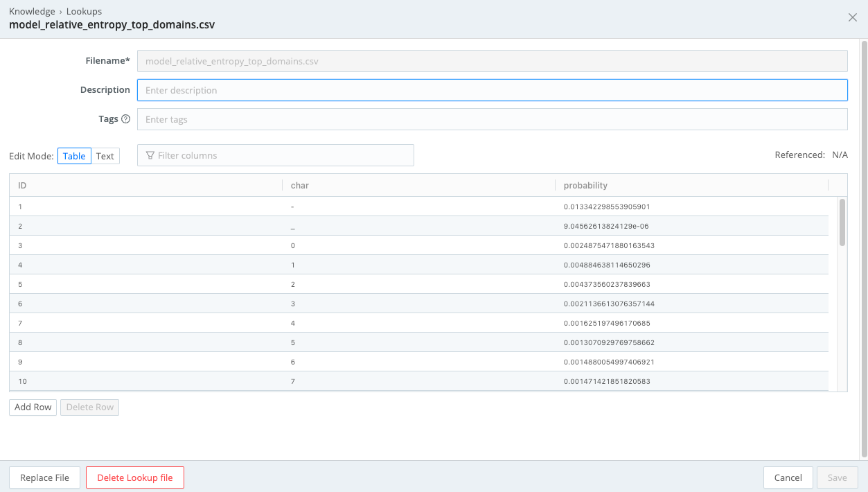Cancel the lookup file edits
Viewport: 868px width, 492px height.
click(x=788, y=477)
